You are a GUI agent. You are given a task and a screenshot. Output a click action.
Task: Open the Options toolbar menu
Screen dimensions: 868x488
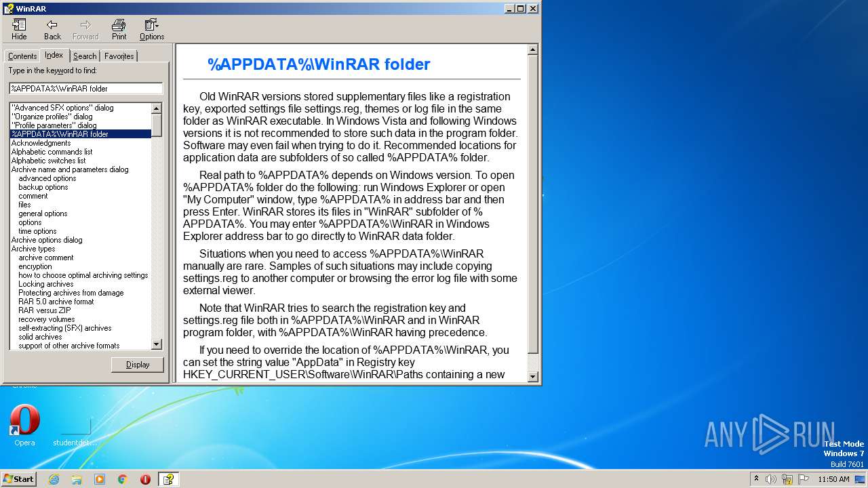pyautogui.click(x=152, y=29)
